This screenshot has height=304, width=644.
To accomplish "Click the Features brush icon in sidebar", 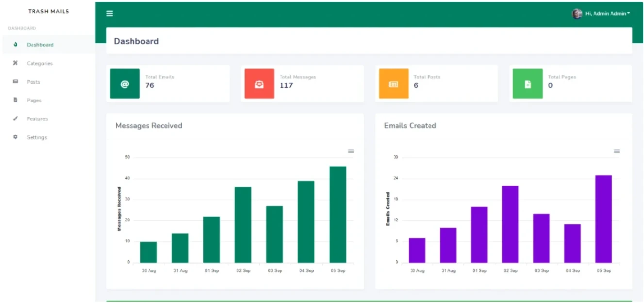I will (x=16, y=118).
